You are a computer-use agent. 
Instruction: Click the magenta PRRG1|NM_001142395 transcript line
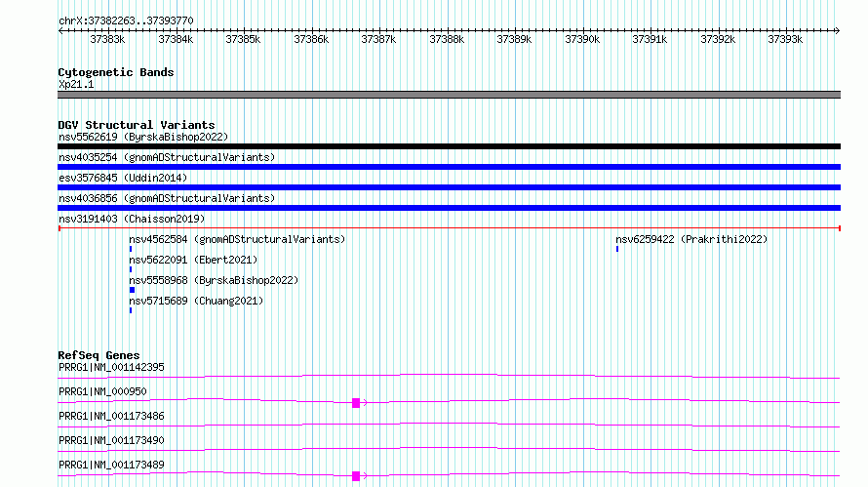pos(449,377)
